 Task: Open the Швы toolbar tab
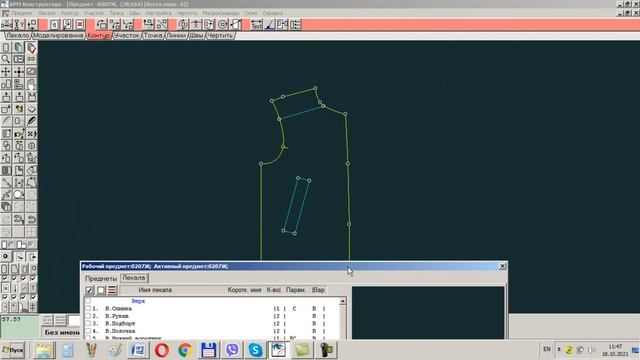[x=196, y=36]
